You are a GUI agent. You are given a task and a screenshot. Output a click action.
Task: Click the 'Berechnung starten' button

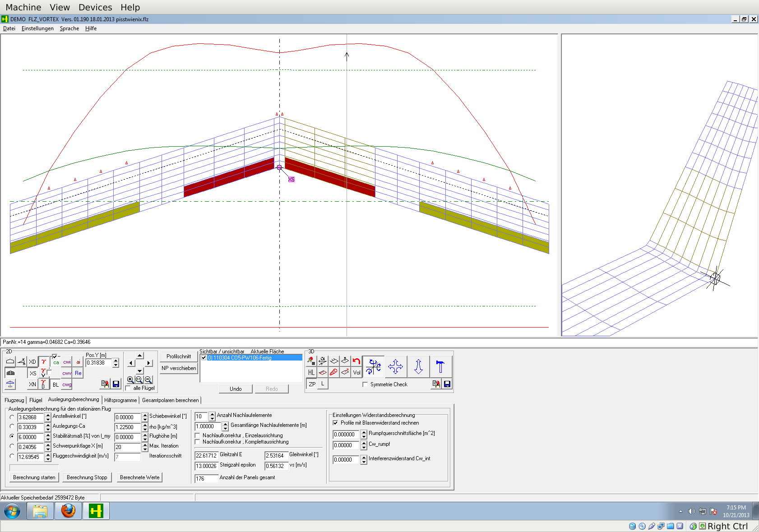pos(34,477)
